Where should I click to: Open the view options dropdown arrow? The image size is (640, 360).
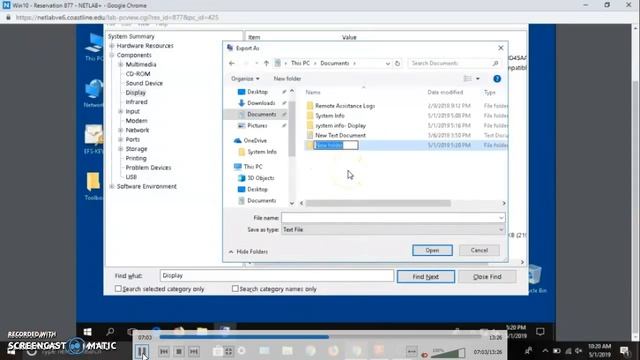(478, 79)
